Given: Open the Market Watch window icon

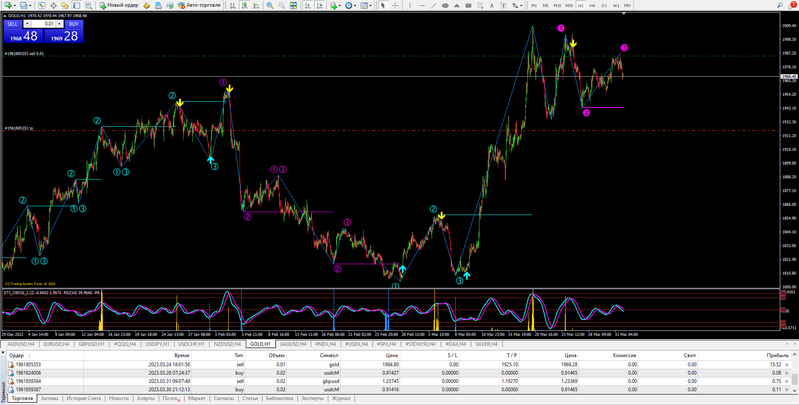Looking at the screenshot, I should pyautogui.click(x=41, y=6).
